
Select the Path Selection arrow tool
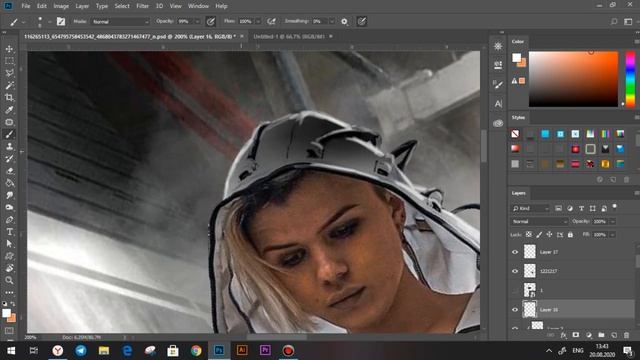click(9, 244)
